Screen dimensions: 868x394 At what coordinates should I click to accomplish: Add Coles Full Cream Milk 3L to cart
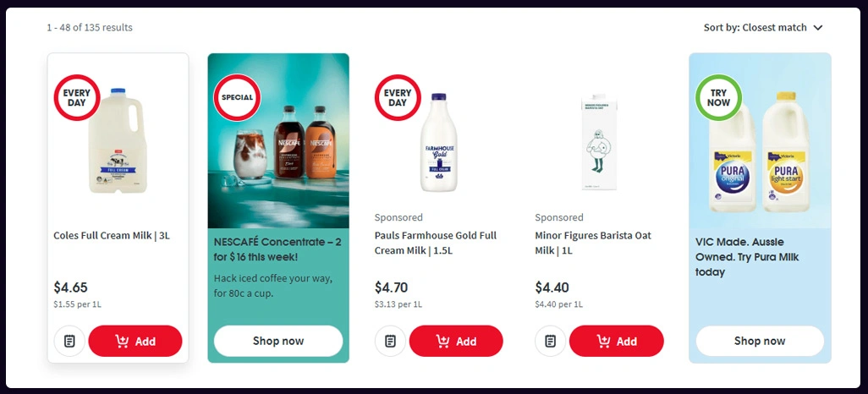(135, 342)
